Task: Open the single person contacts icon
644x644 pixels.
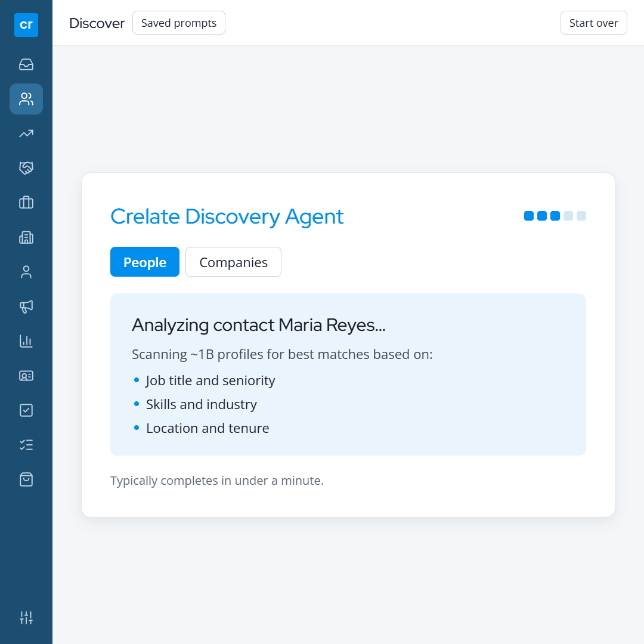Action: tap(26, 272)
